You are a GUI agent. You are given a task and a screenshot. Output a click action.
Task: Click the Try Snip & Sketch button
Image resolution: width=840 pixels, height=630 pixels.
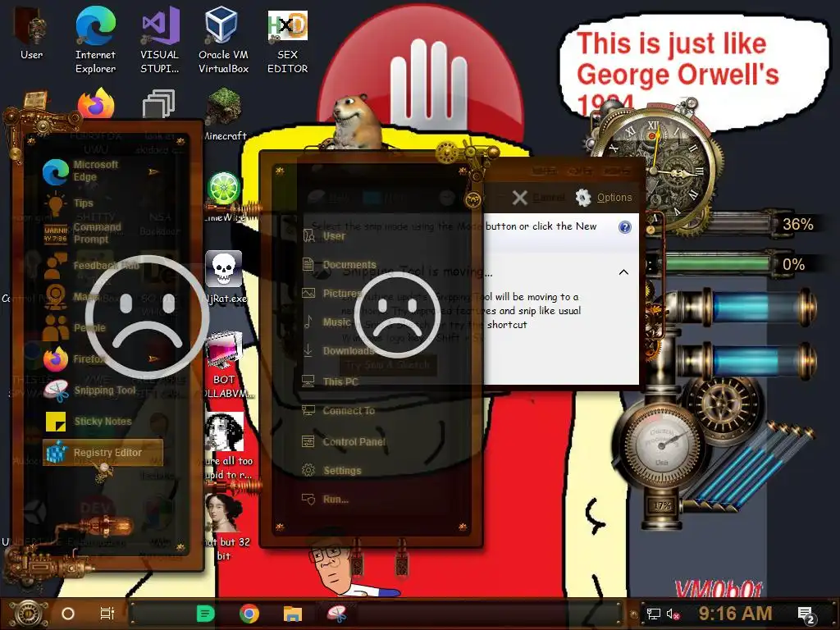388,365
